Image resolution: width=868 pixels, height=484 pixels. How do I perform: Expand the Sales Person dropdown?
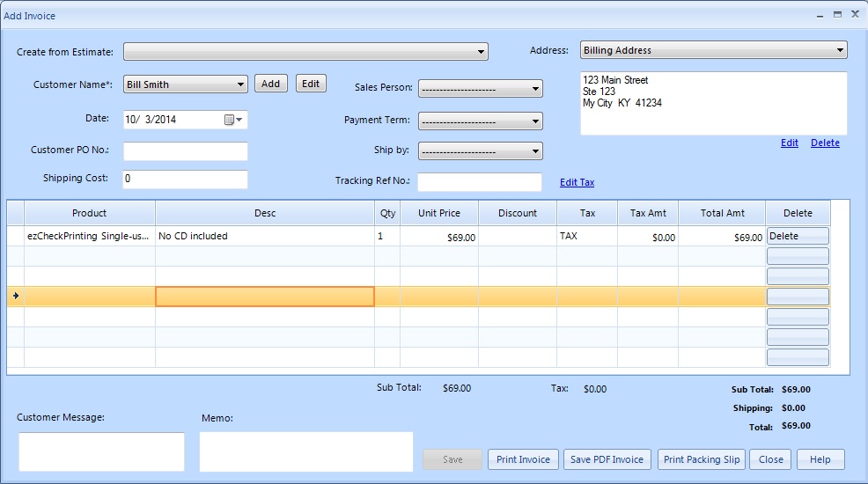[x=536, y=89]
